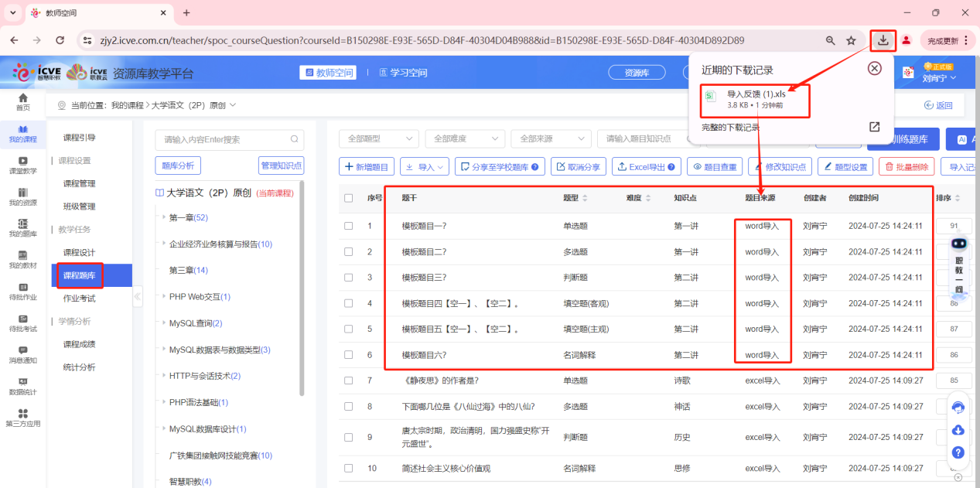
Task: Tick the checkbox for row 模板题目一
Action: pos(348,226)
